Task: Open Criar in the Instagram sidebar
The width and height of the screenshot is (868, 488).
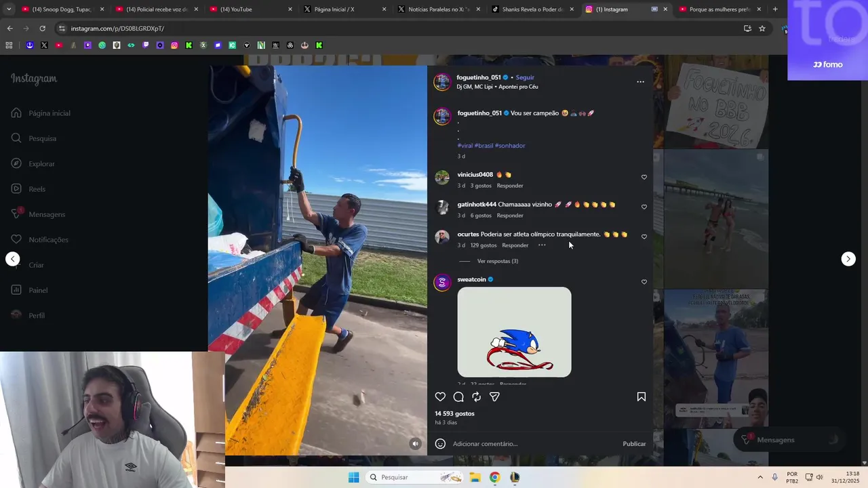Action: click(x=28, y=265)
